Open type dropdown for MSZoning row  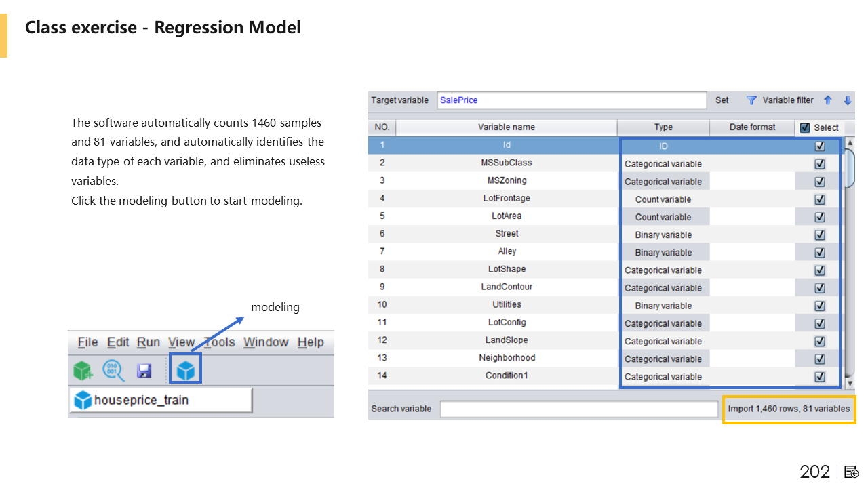(x=663, y=181)
